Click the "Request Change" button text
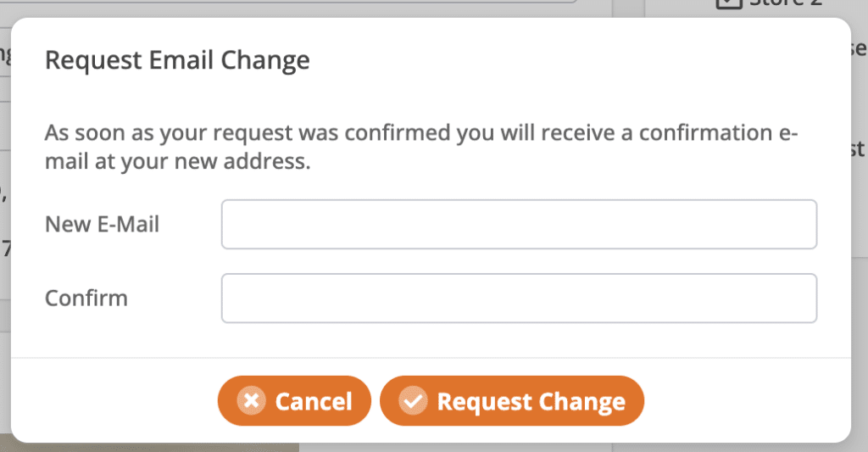 coord(531,402)
